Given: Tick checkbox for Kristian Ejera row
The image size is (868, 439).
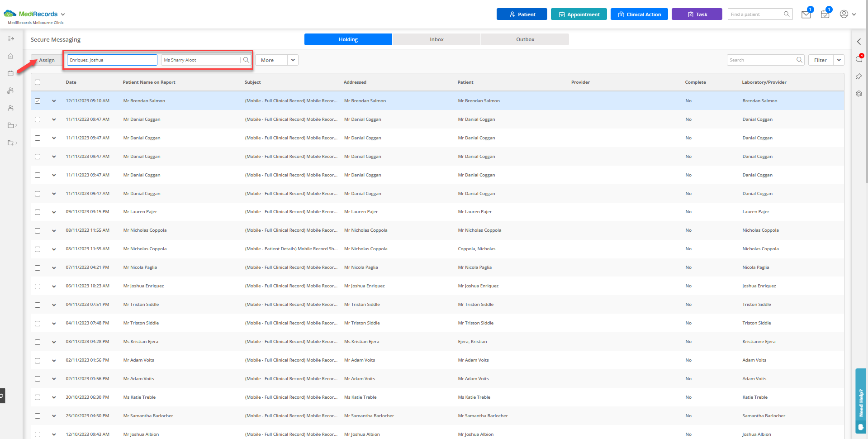Looking at the screenshot, I should (38, 342).
